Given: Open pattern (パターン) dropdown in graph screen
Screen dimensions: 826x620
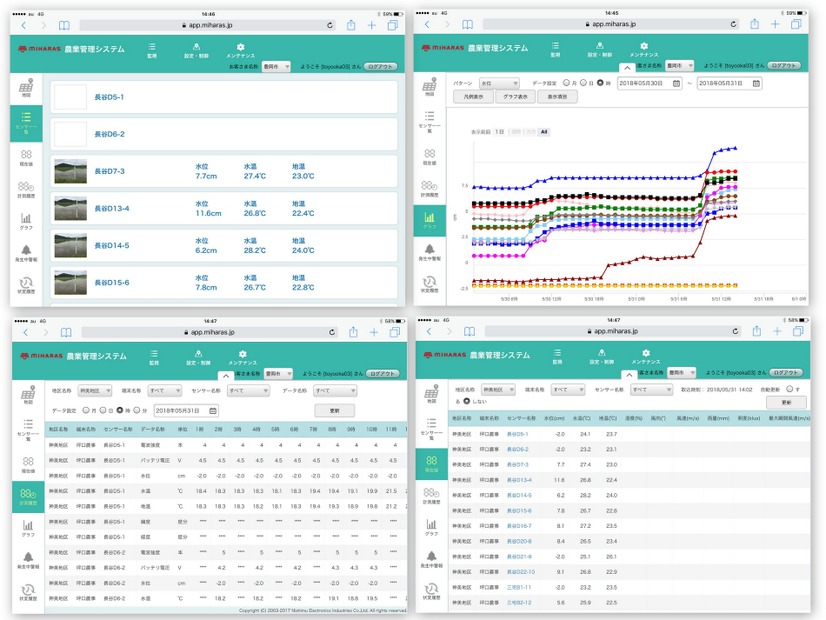Looking at the screenshot, I should pos(499,83).
